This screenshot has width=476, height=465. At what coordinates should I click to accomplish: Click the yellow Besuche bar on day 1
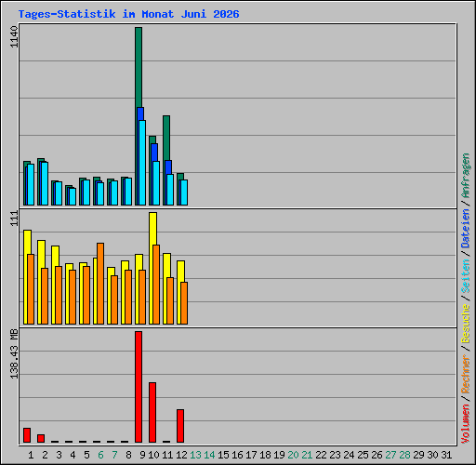pos(27,242)
